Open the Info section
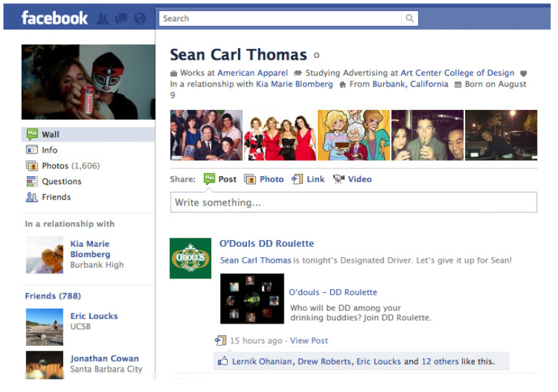 (50, 150)
